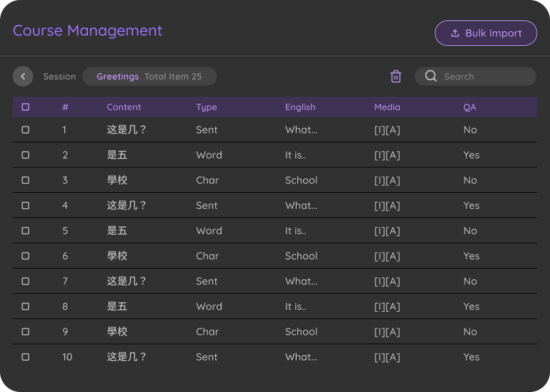This screenshot has width=550, height=392.
Task: Click the Sent type in row 4
Action: coord(207,206)
